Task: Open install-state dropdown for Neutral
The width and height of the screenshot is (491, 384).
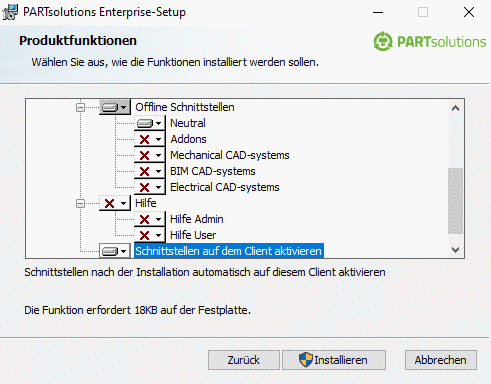Action: 150,123
